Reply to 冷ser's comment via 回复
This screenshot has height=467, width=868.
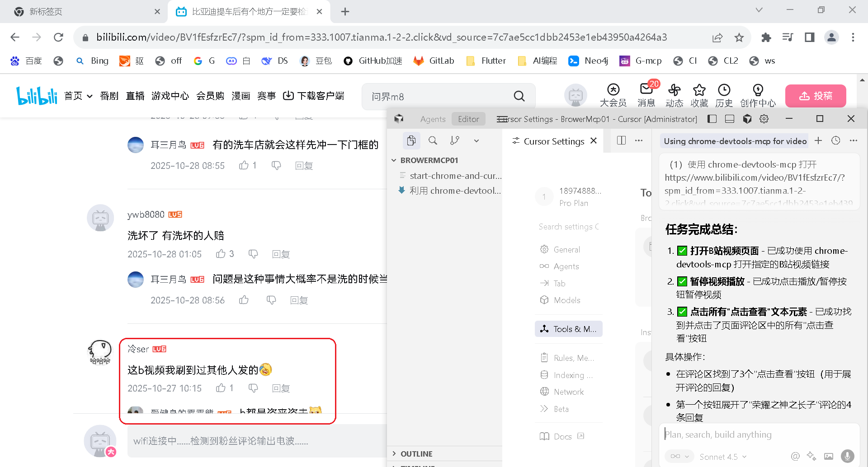(x=281, y=388)
